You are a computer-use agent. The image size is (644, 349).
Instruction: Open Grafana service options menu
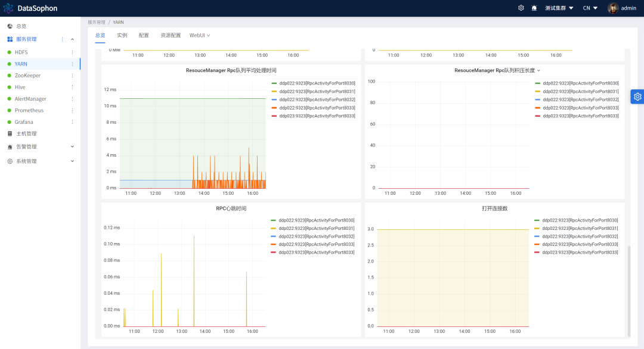pyautogui.click(x=72, y=122)
